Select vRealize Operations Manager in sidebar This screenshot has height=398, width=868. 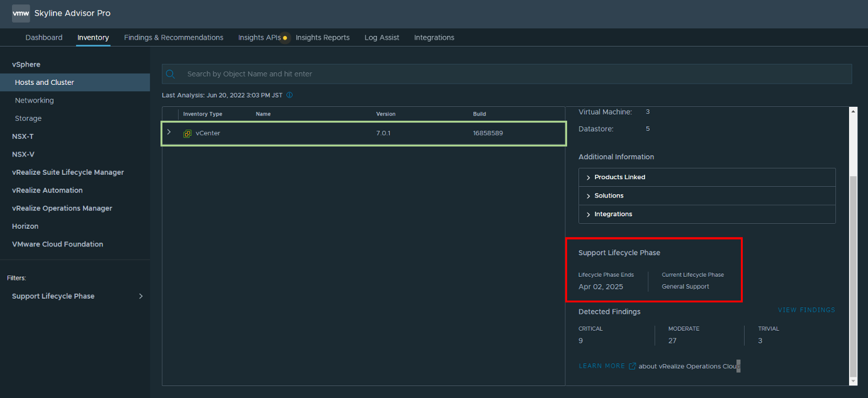(x=62, y=208)
